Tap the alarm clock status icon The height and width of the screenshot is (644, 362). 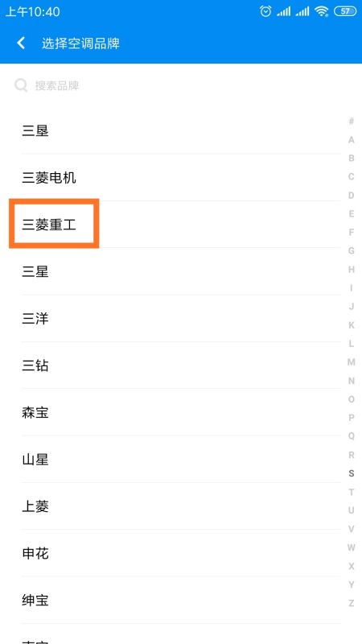tap(265, 11)
